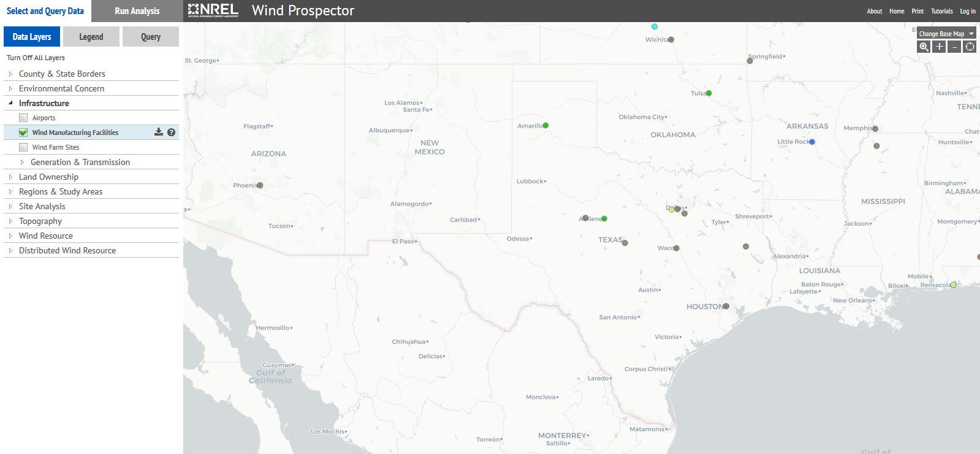Zoom out using the minus map button
The height and width of the screenshot is (454, 980).
pyautogui.click(x=954, y=47)
